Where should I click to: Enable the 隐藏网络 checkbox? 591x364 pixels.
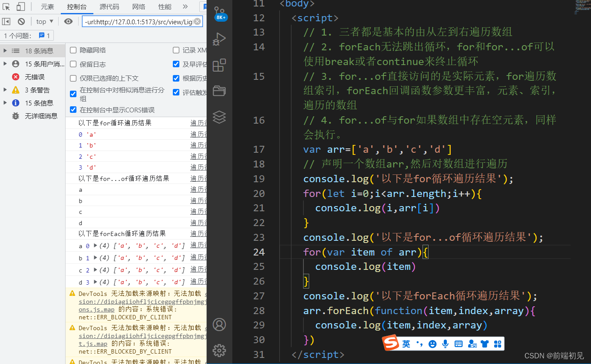click(73, 50)
